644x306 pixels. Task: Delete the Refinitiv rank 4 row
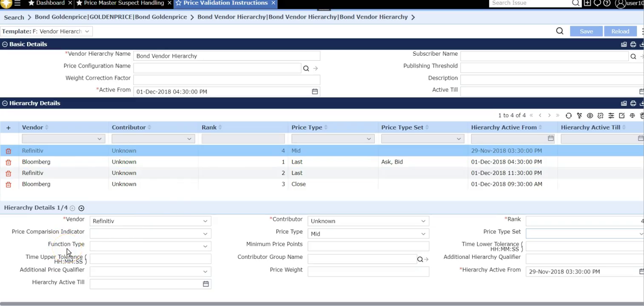pos(8,151)
